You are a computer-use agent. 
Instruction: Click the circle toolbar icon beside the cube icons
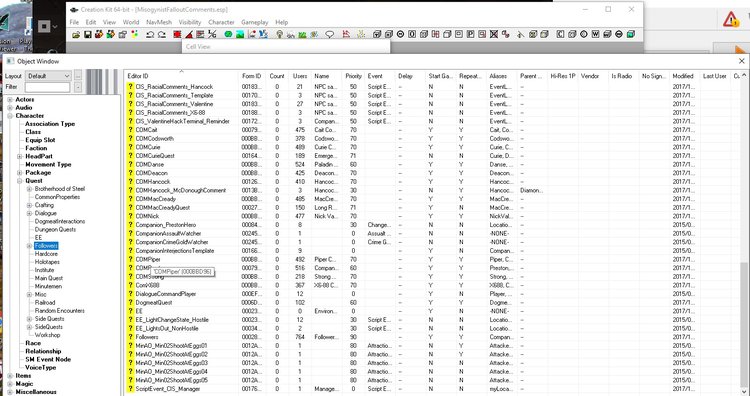(x=400, y=34)
